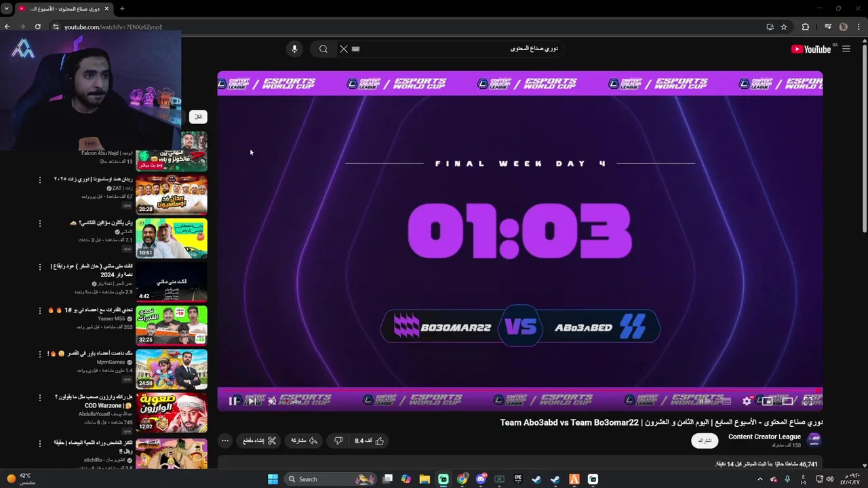Open options menu for MjrmGames video
This screenshot has width=868, height=488.
coord(39,354)
